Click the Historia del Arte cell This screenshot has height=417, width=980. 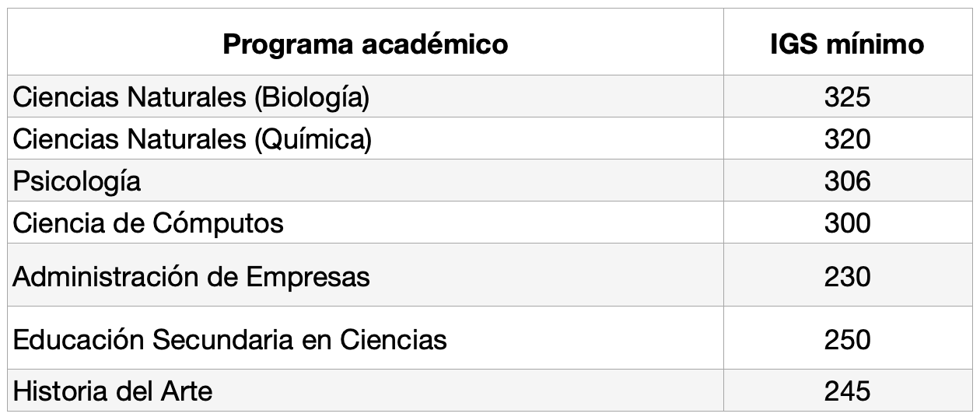(113, 390)
